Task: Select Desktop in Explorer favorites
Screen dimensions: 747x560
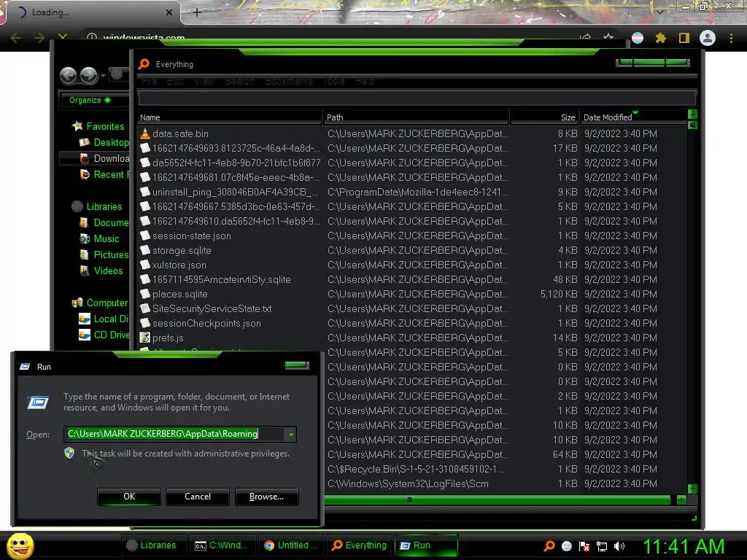Action: click(x=104, y=142)
